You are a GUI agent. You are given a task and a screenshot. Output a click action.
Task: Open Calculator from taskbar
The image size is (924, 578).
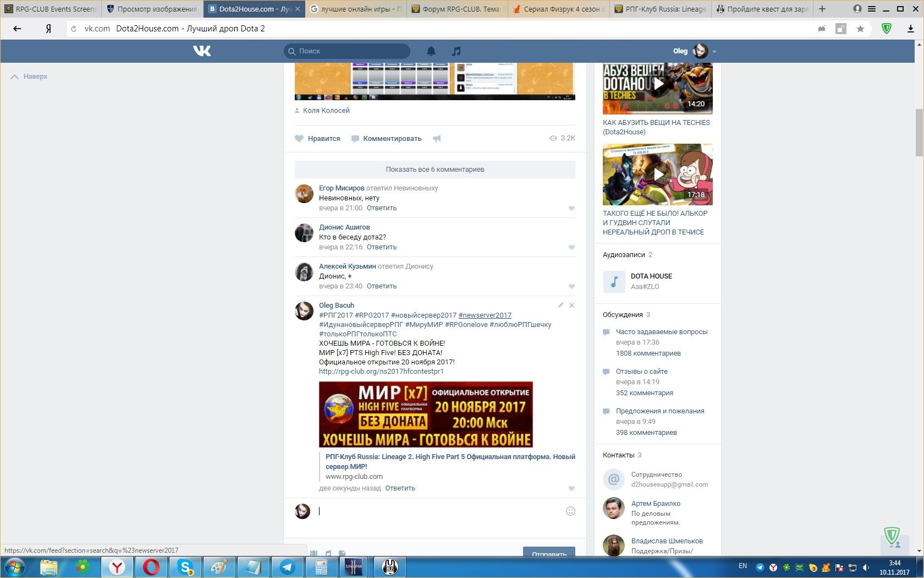pos(321,567)
